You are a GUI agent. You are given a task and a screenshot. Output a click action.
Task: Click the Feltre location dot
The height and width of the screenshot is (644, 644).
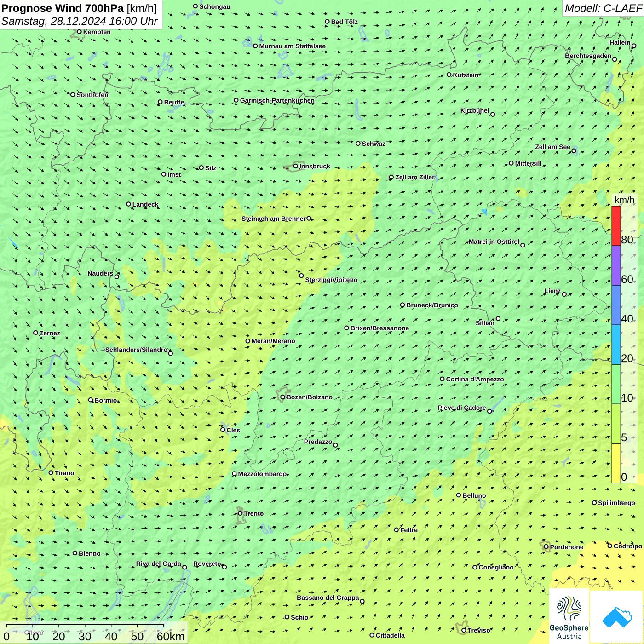click(397, 530)
